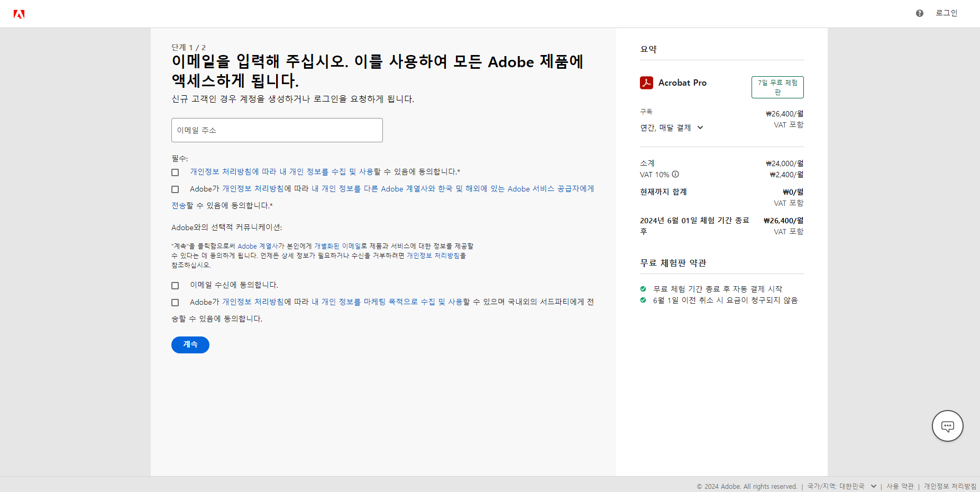Click the 무료 체험판 약관 heading
The image size is (980, 492).
(x=673, y=263)
